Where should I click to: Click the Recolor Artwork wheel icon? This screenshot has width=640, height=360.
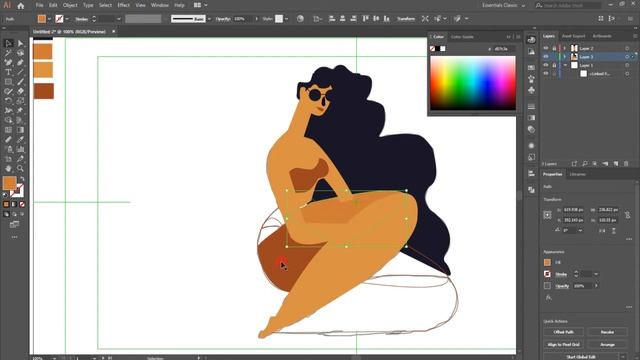(x=300, y=19)
